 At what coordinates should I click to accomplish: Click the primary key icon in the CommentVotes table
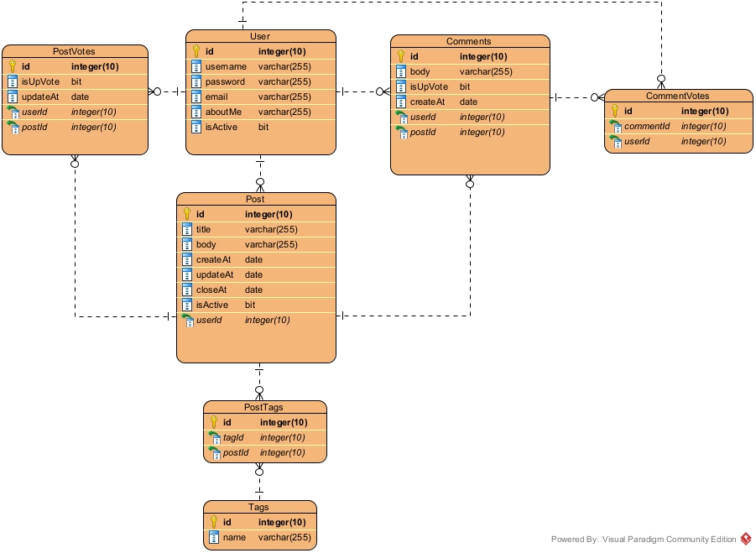point(615,111)
